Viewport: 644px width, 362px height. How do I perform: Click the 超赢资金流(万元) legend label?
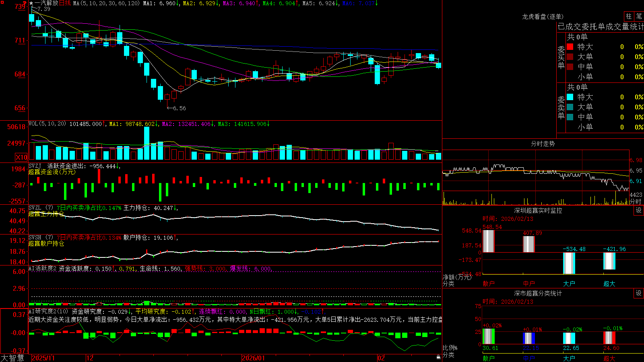pyautogui.click(x=52, y=172)
